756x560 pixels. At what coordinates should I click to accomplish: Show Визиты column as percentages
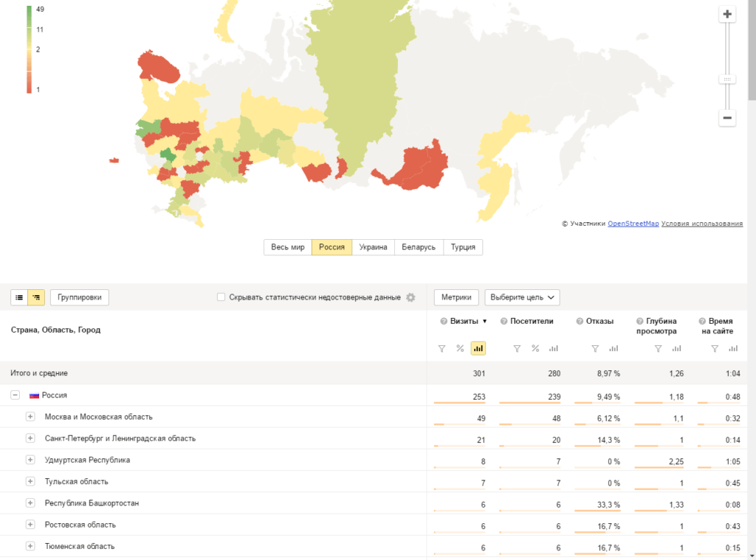460,348
